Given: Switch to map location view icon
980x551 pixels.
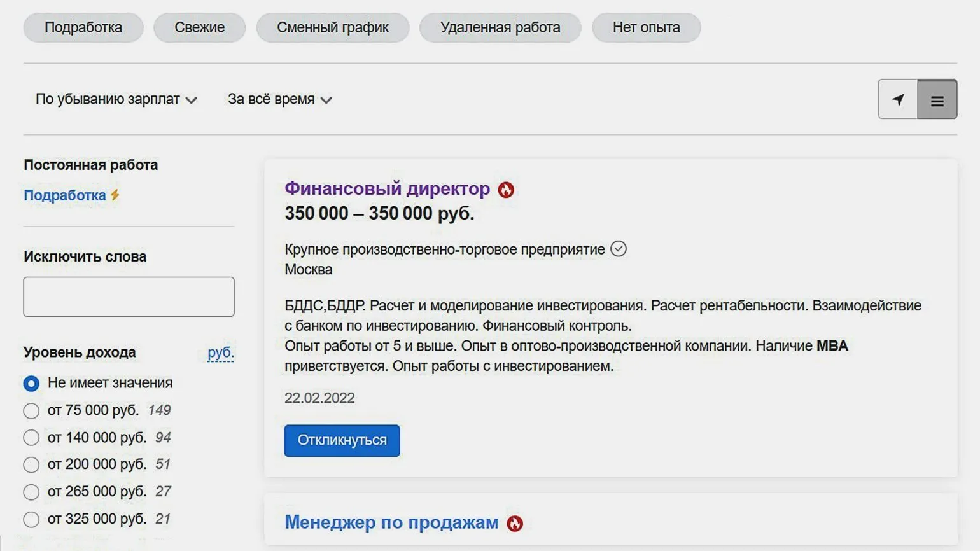Looking at the screenshot, I should (898, 99).
